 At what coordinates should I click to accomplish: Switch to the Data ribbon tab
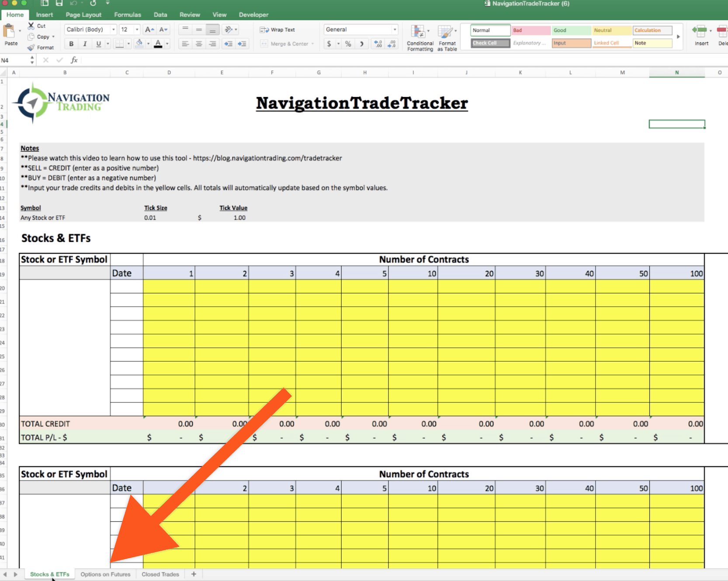tap(160, 15)
